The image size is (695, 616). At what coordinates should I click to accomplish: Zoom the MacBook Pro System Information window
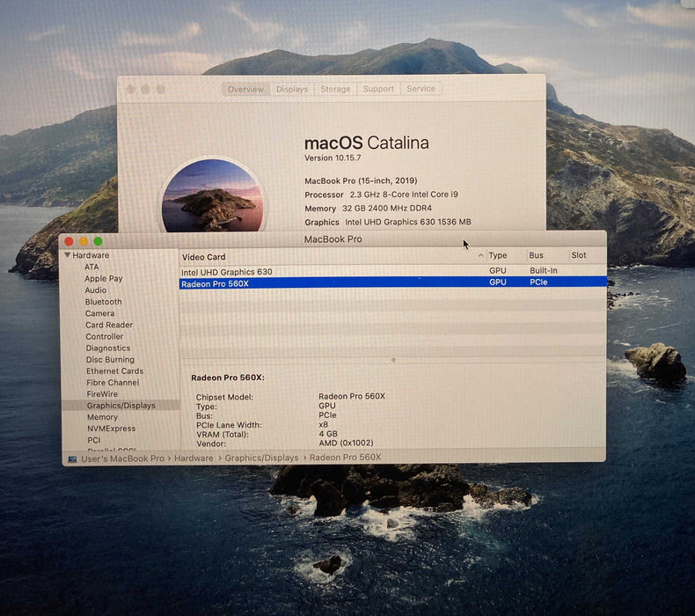click(98, 241)
